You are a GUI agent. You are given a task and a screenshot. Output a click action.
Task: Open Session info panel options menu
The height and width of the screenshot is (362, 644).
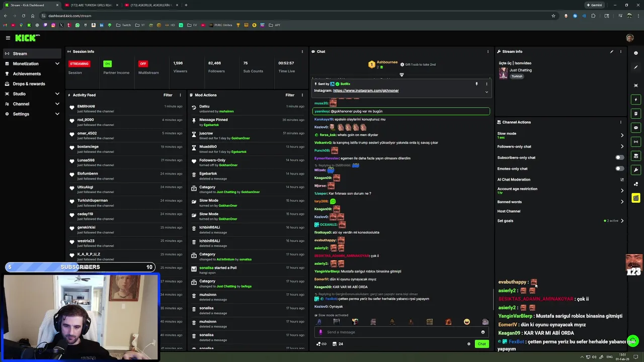[x=302, y=51]
